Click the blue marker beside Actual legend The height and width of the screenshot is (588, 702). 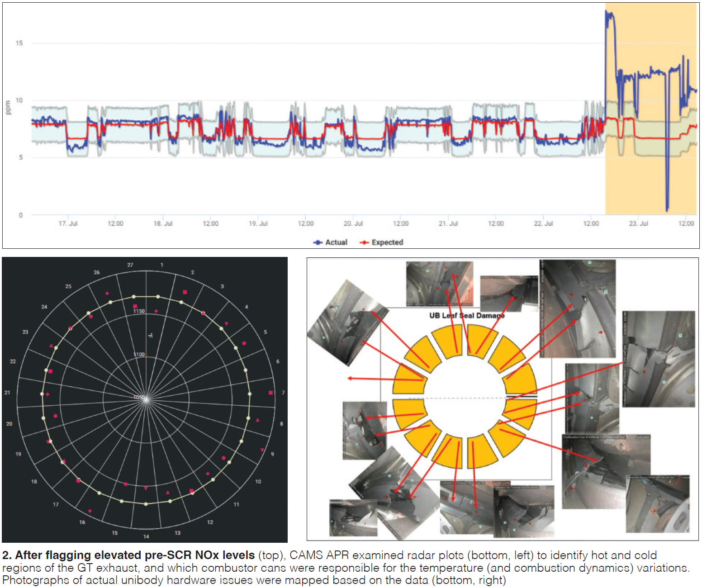pyautogui.click(x=318, y=242)
